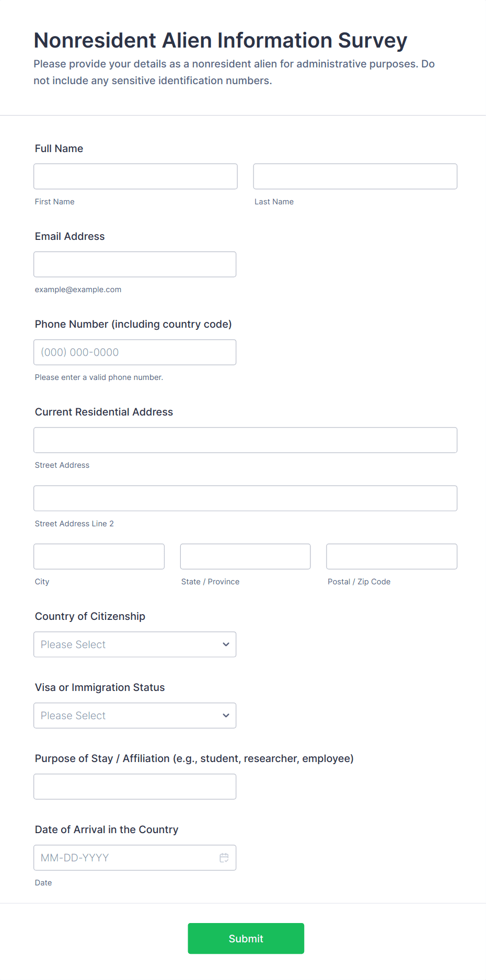Click the Nonresident Alien Information Survey heading

click(221, 40)
